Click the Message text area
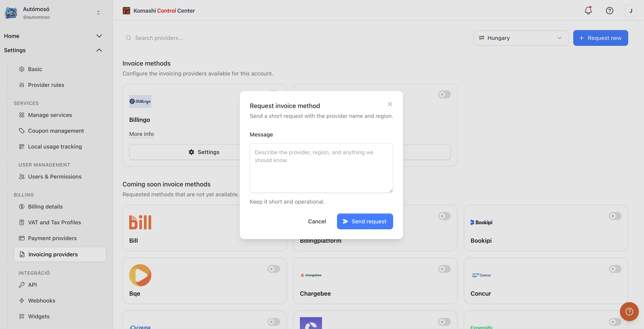 [x=321, y=168]
